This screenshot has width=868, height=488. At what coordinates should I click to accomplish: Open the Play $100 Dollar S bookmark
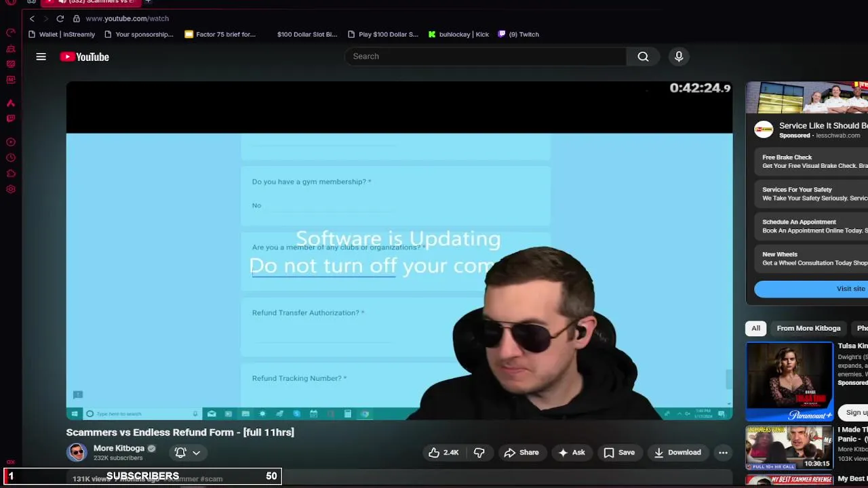383,34
